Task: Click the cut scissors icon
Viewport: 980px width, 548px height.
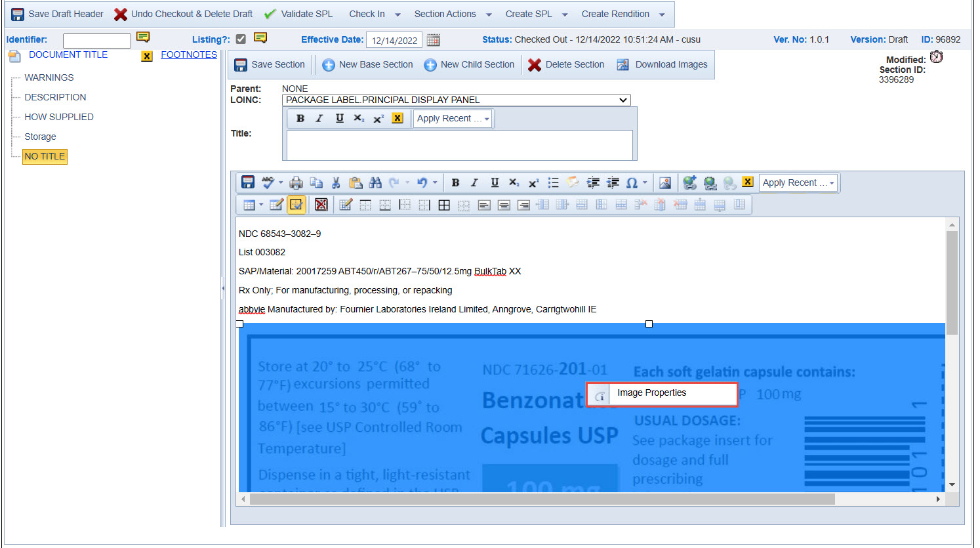Action: (336, 182)
